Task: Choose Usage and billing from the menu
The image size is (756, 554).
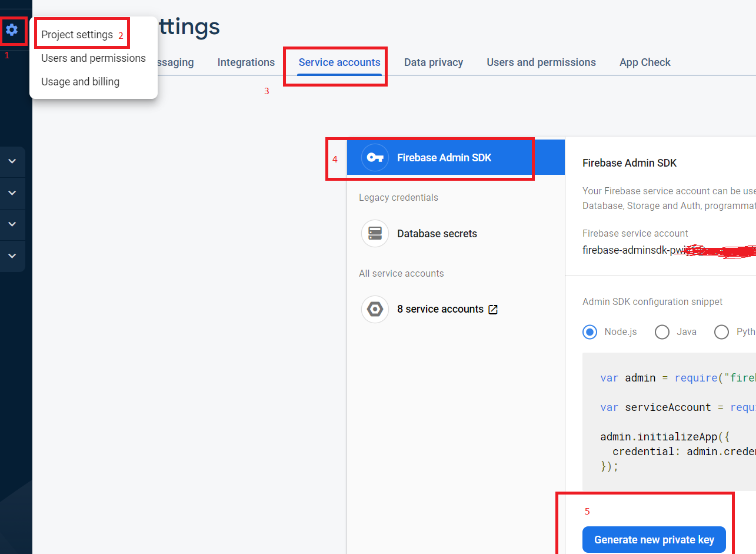Action: click(x=80, y=81)
